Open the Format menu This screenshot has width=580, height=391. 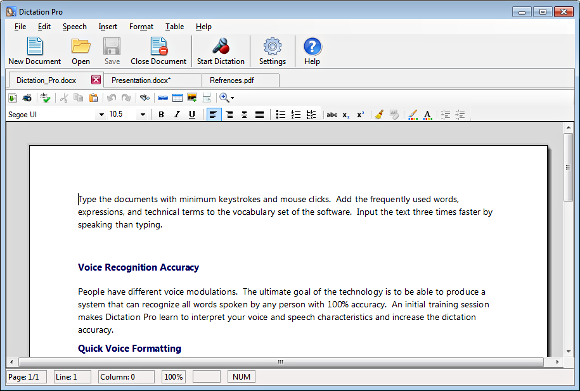pos(141,26)
